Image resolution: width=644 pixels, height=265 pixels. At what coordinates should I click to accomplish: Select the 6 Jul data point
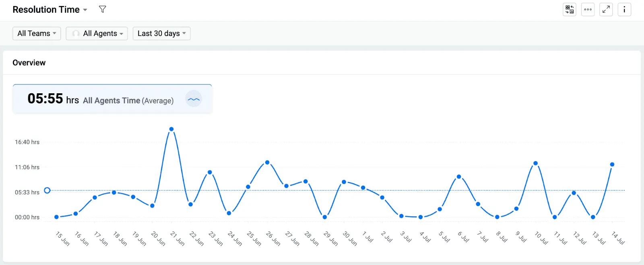click(x=459, y=177)
